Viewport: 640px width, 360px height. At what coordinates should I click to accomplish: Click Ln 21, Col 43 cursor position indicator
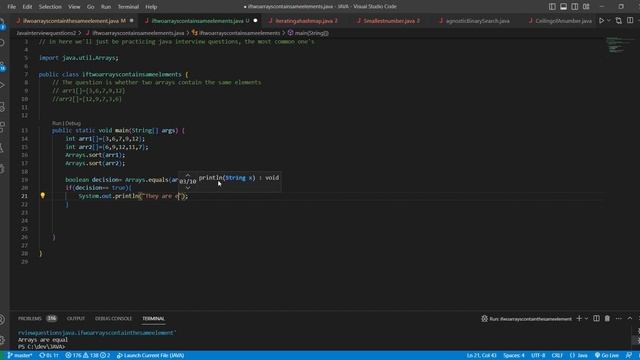click(481, 356)
